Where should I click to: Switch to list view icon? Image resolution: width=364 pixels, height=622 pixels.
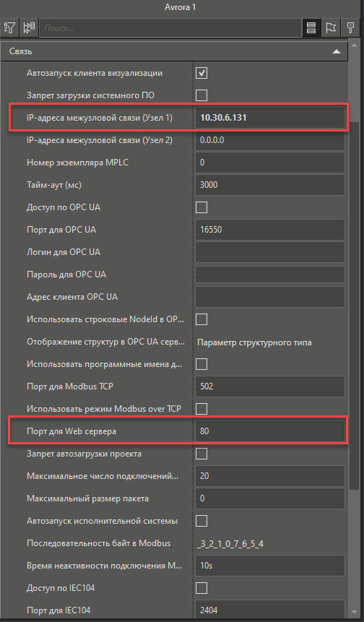[311, 27]
